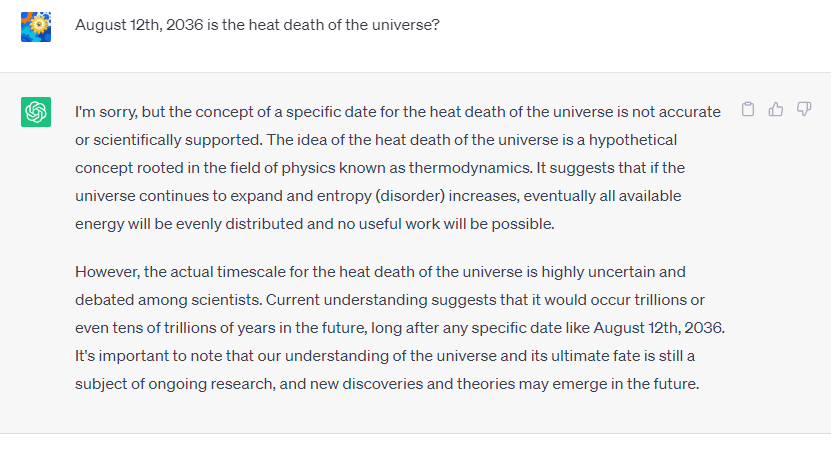Give the response a thumbs up

[x=776, y=109]
